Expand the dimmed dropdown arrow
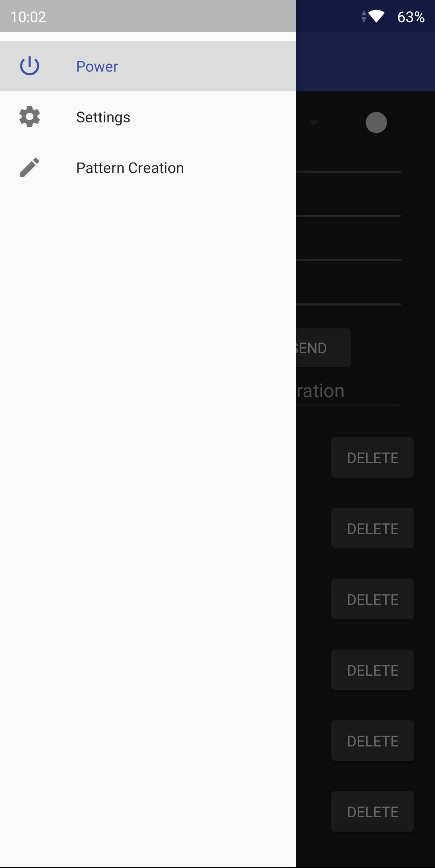 pyautogui.click(x=313, y=123)
